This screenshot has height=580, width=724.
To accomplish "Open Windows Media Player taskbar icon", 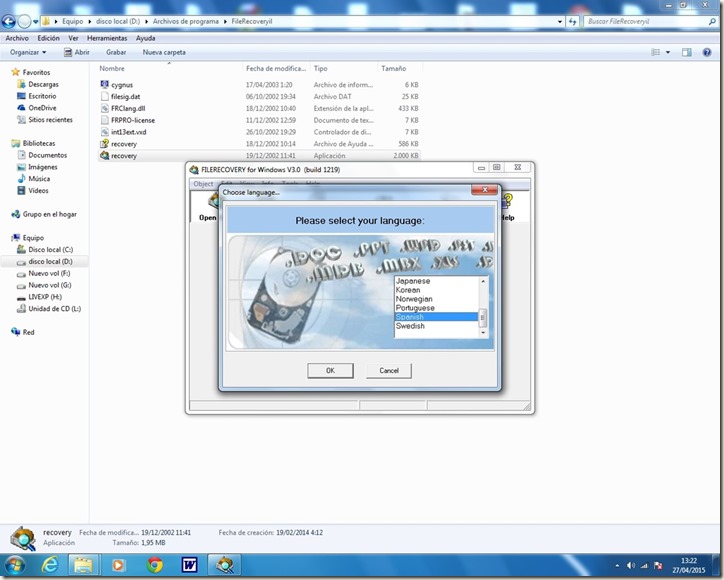I will point(119,566).
